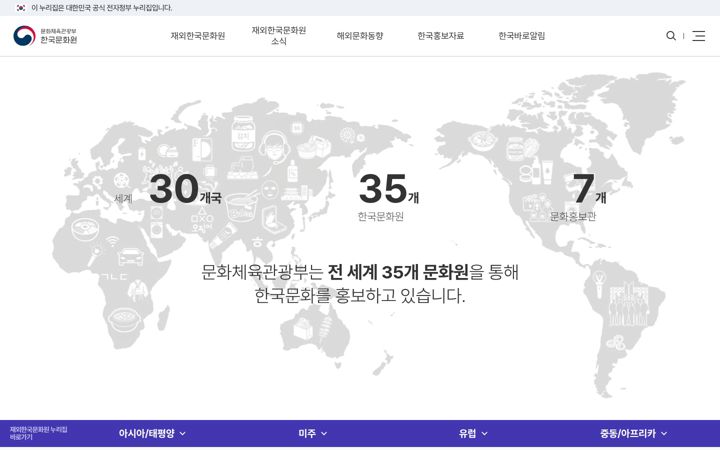Click the 35개 한국문화원 statistic
The height and width of the screenshot is (450, 720).
[388, 197]
